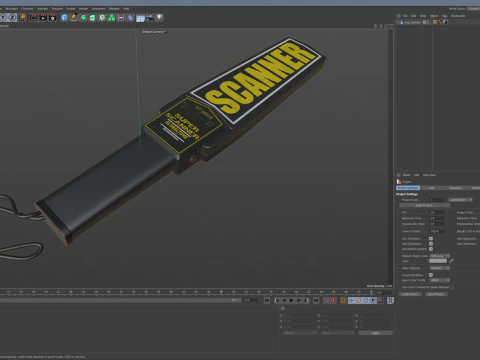The height and width of the screenshot is (360, 480).
Task: Click the viewport pan icon
Action: (x=376, y=26)
